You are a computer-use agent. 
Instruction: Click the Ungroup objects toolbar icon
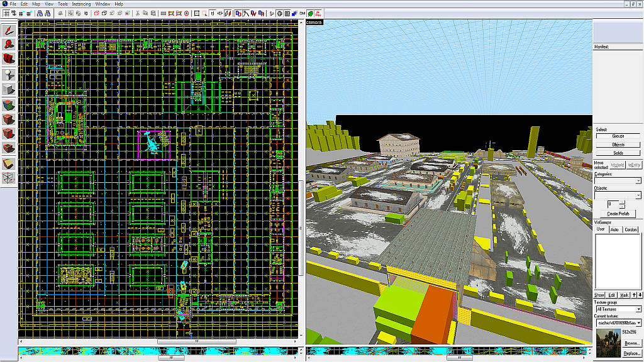79,14
